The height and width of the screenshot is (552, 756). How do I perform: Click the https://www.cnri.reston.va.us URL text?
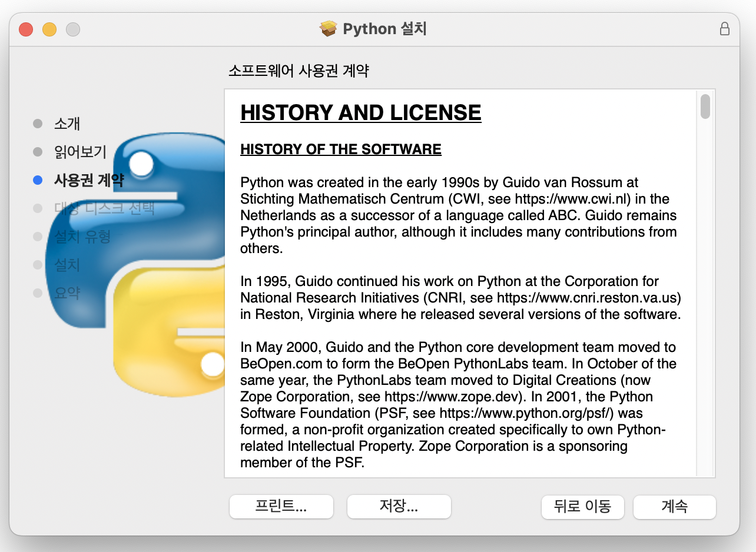[x=586, y=298]
